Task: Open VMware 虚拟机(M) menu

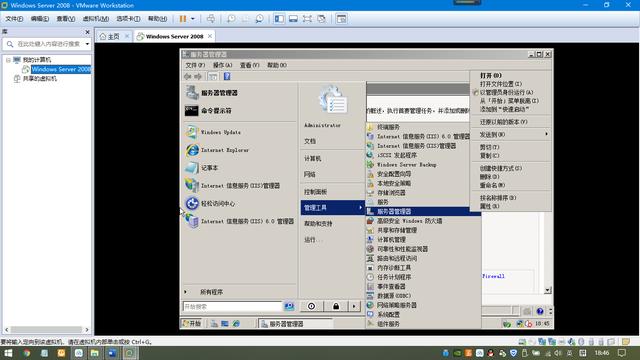Action: [x=96, y=19]
